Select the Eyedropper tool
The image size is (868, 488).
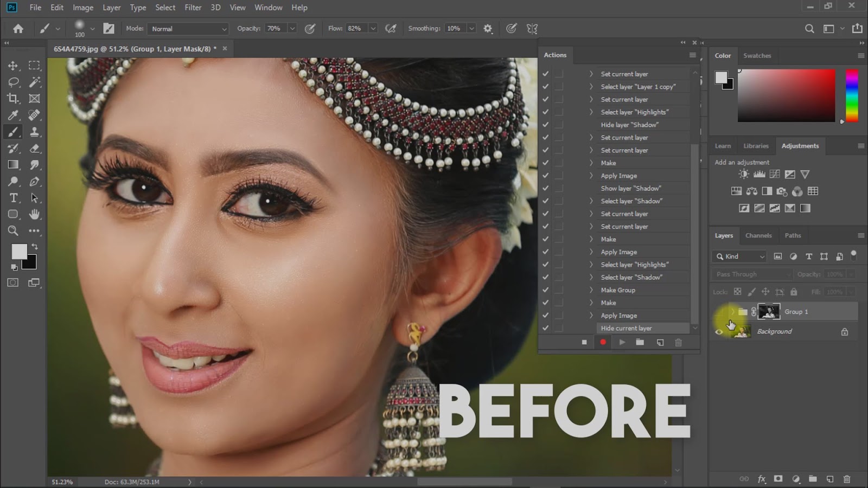13,115
